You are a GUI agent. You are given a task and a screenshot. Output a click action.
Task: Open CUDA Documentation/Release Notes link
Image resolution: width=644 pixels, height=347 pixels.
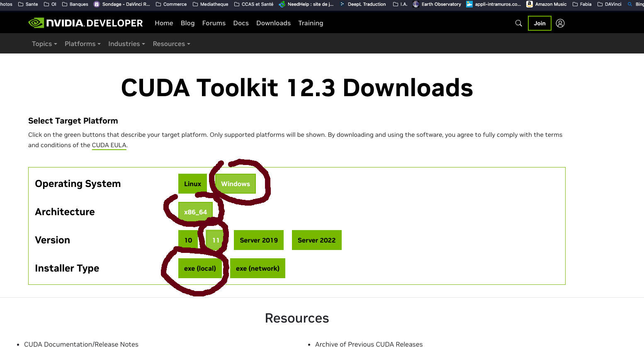pos(81,344)
